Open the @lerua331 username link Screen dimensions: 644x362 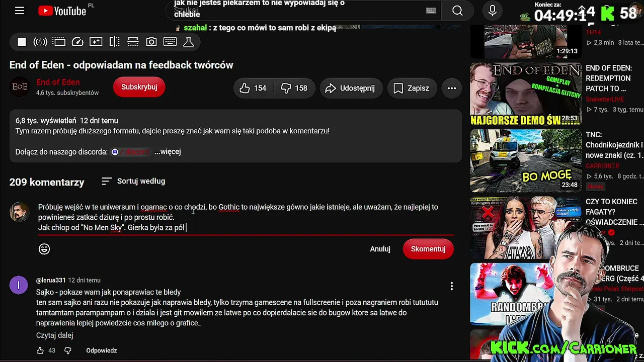pos(51,280)
